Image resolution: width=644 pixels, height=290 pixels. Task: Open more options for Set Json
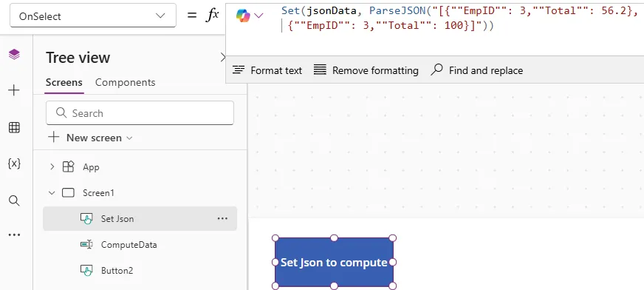point(222,218)
